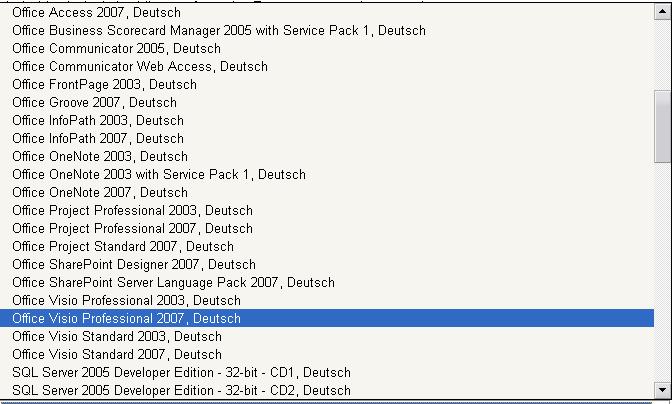
Task: Select Office Access 2007, Deutsch
Action: 327,12
